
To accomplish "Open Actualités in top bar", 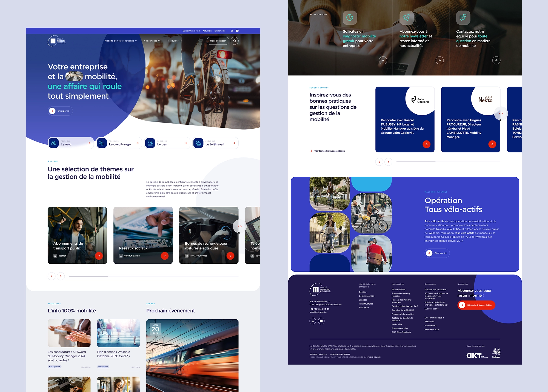I will (207, 31).
